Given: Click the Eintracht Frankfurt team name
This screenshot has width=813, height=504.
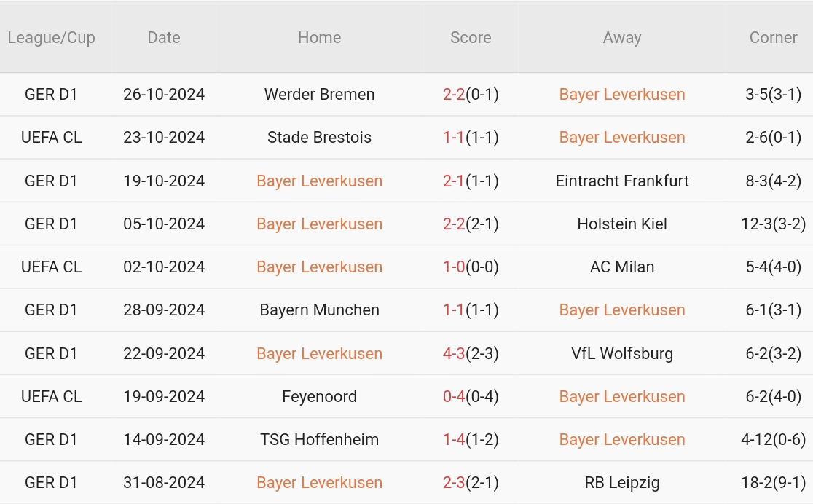Looking at the screenshot, I should 622,181.
